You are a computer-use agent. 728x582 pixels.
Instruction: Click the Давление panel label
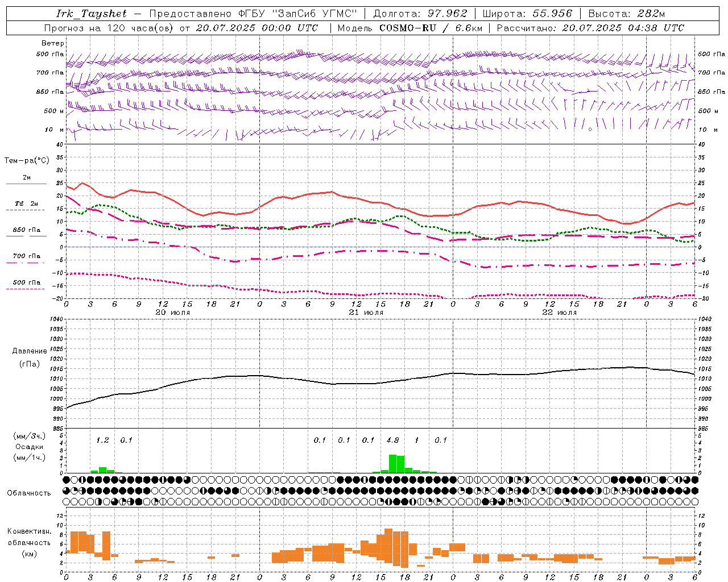30,351
